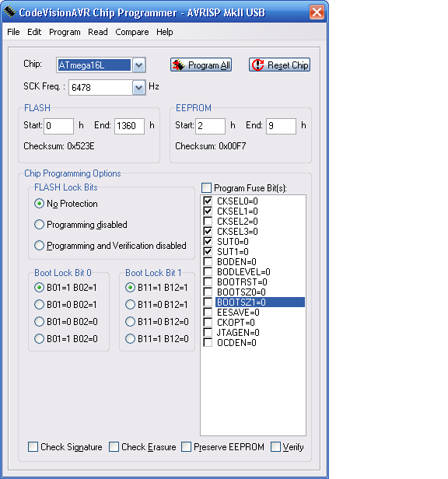Image resolution: width=448 pixels, height=479 pixels.
Task: Check the BODLEVEL=0 fuse bit
Action: [208, 272]
